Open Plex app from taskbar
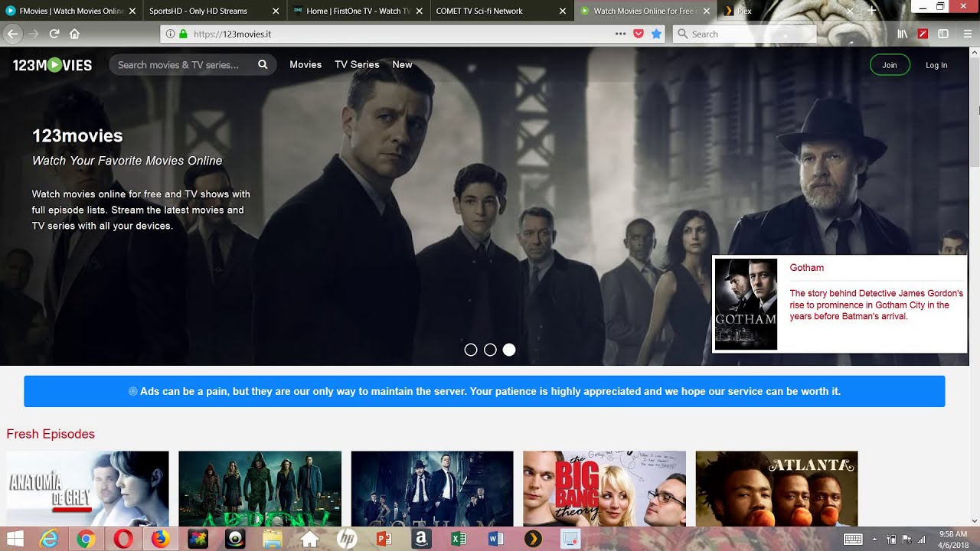The width and height of the screenshot is (980, 551). tap(534, 539)
